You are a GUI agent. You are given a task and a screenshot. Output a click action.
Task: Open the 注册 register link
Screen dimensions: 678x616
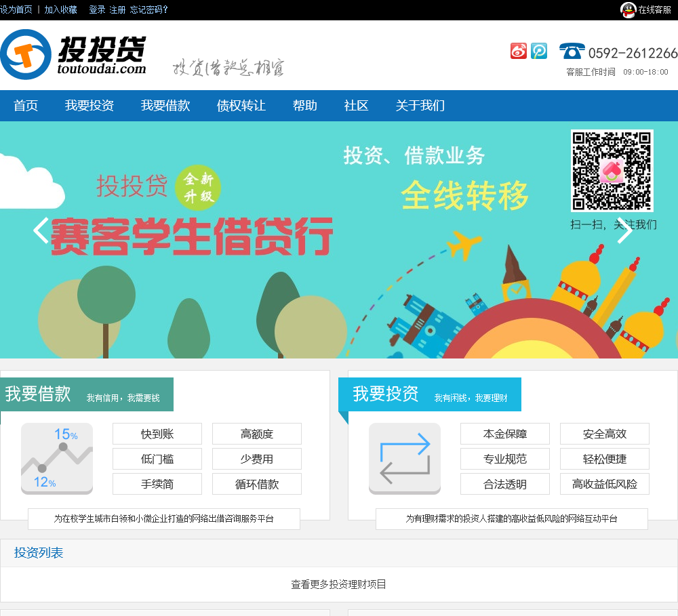(x=117, y=9)
